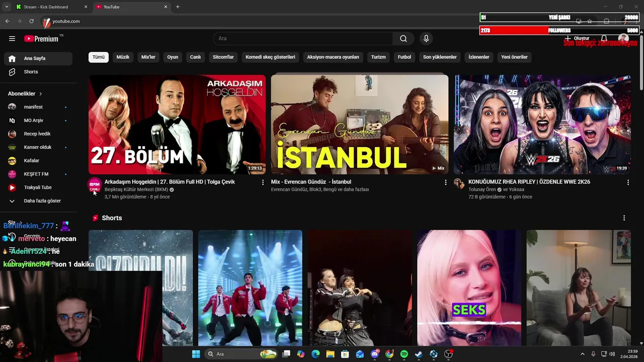Select Komedi skeç gösterileri chip

(270, 57)
